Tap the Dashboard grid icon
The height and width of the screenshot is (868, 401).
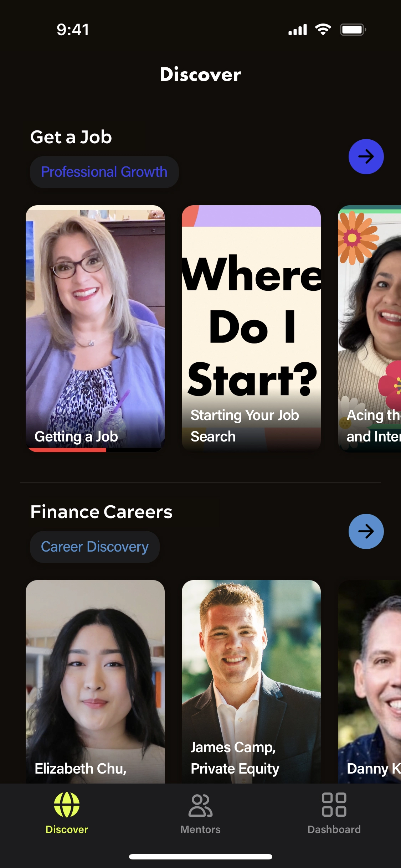[334, 805]
